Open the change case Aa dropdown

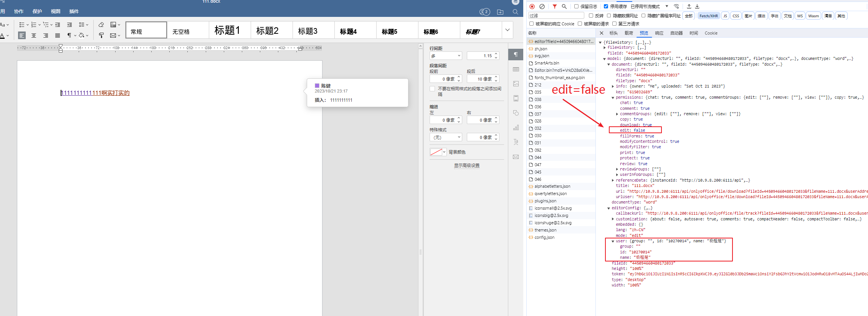pos(4,25)
